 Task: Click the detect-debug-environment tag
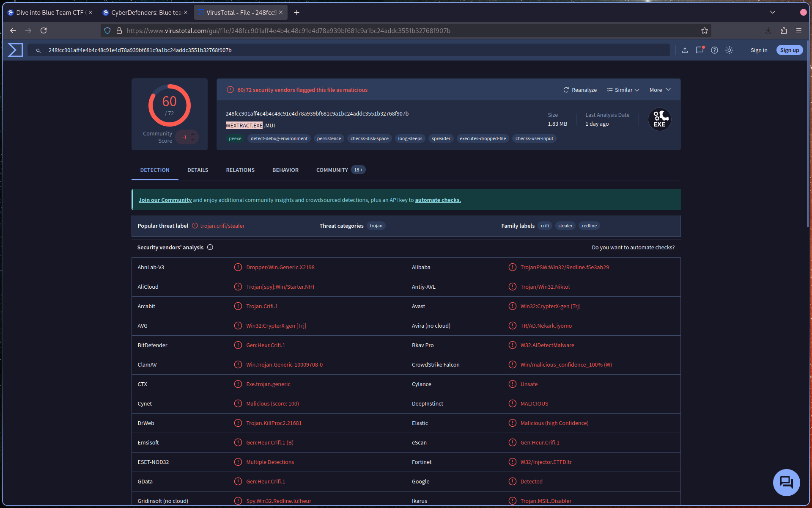point(279,138)
